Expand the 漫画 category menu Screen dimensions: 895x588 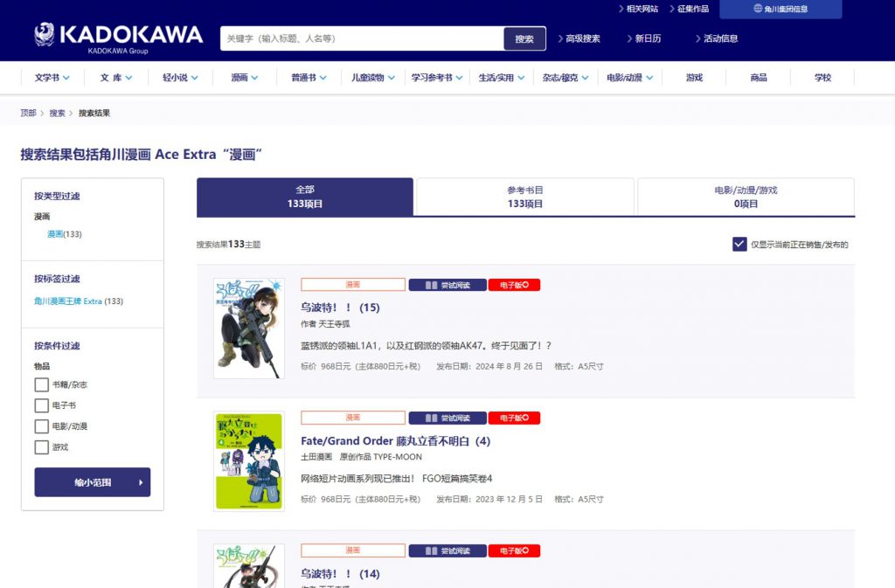click(245, 78)
